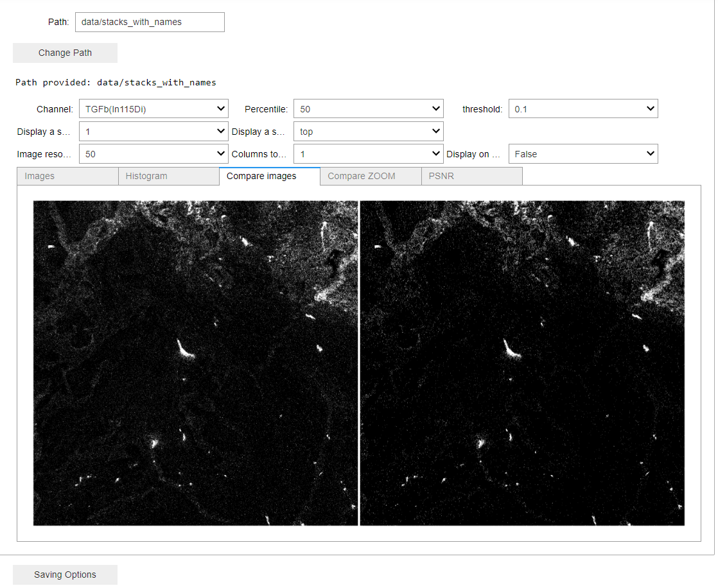Open the Columns to... dropdown
718x588 pixels.
(x=368, y=154)
